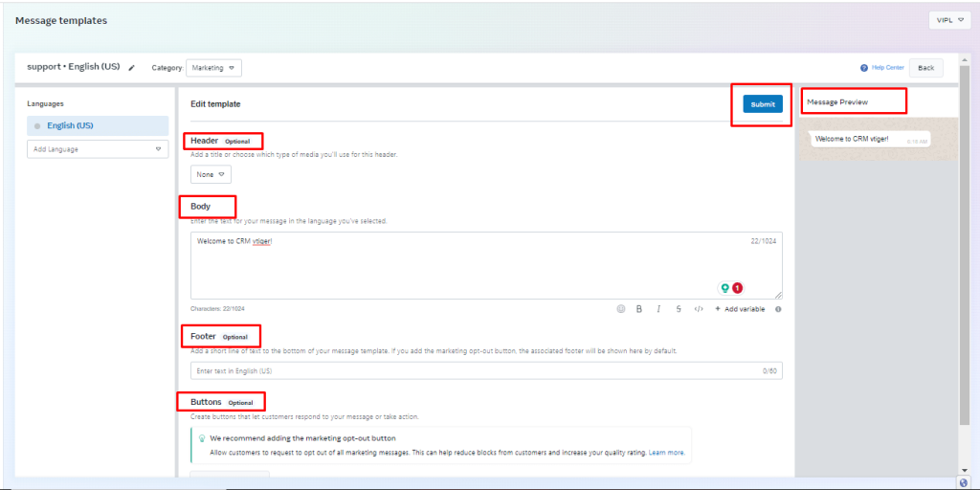The height and width of the screenshot is (490, 980).
Task: Open the Help Center link
Action: 887,68
